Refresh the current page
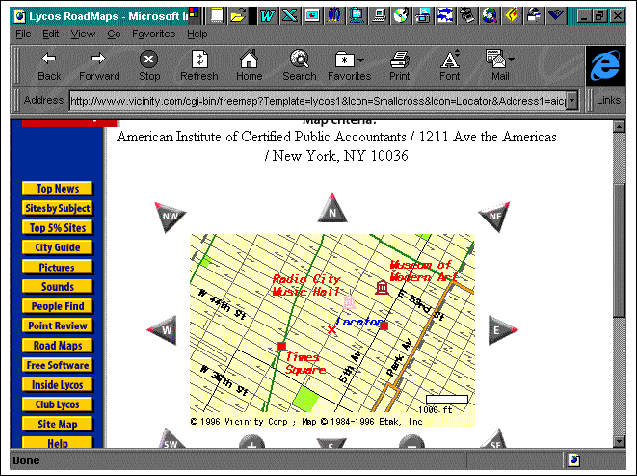Viewport: 637px width, 476px height. 199,66
